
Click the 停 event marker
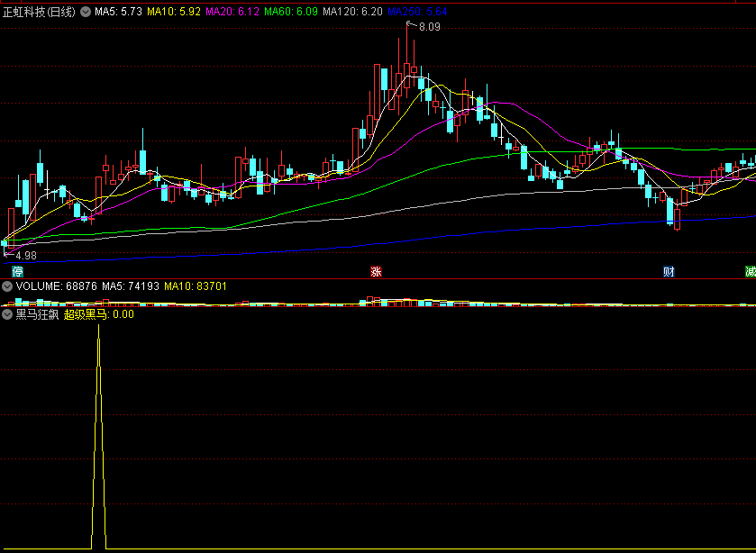coord(18,271)
